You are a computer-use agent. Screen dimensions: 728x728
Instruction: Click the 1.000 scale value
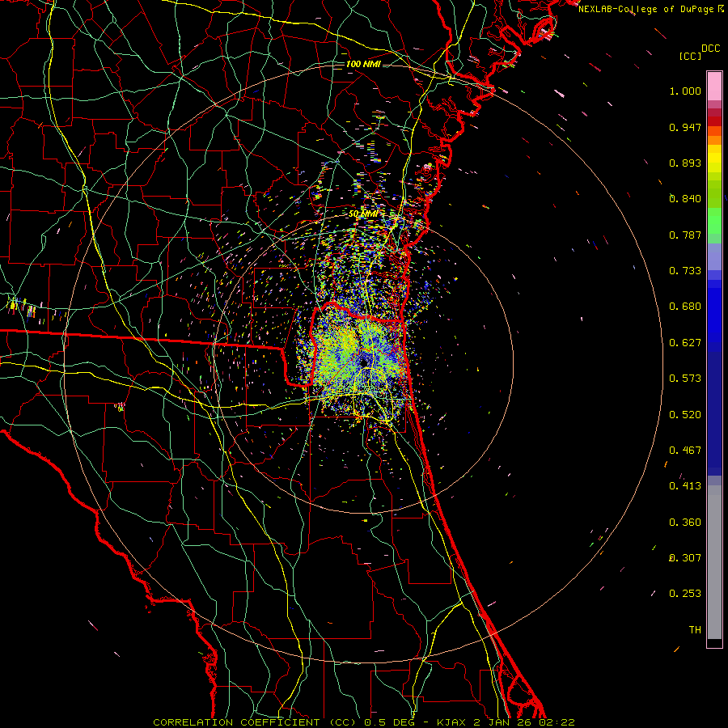click(x=685, y=91)
